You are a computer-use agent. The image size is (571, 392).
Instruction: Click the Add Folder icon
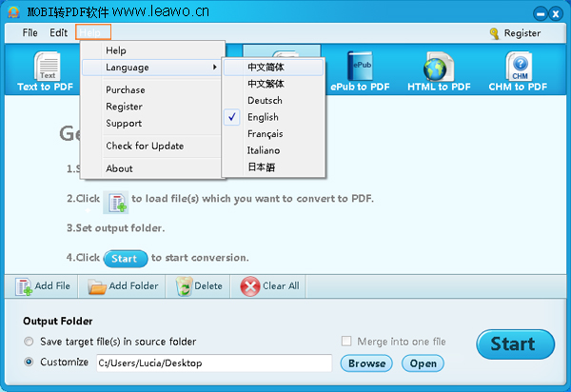click(x=96, y=286)
